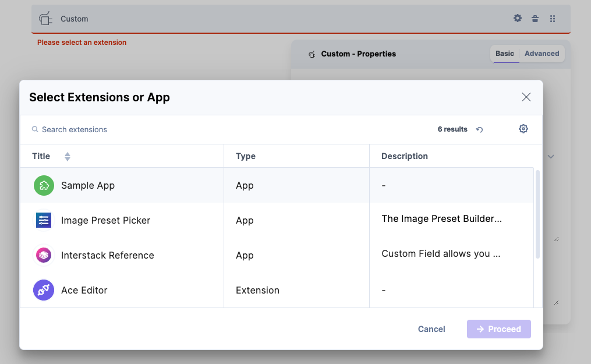Refresh the extensions results list

pyautogui.click(x=479, y=129)
